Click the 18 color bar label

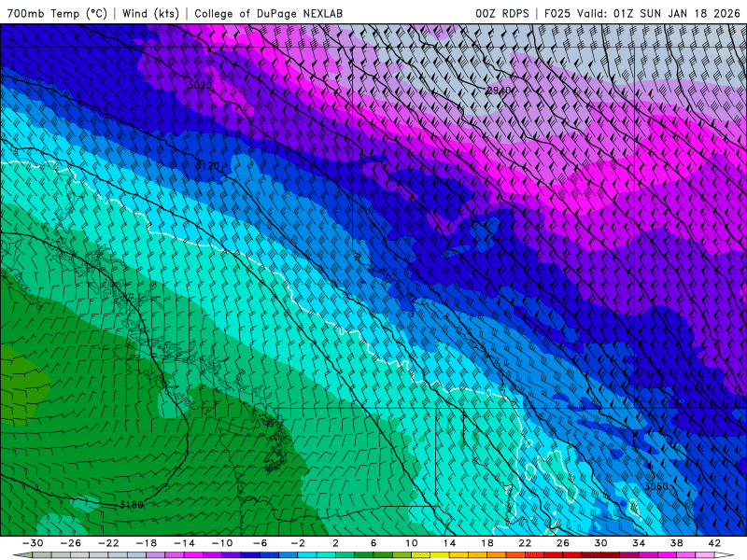(x=486, y=543)
